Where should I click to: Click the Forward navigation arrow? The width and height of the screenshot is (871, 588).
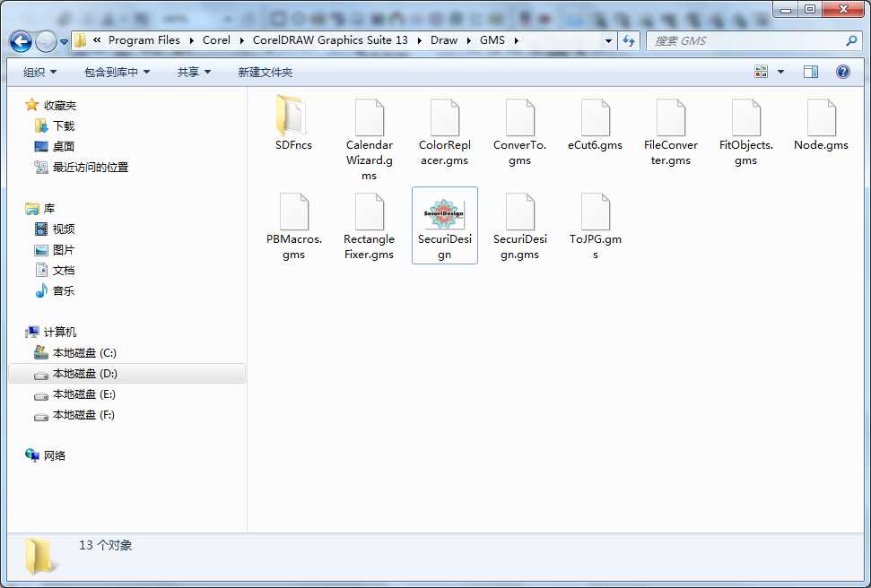tap(46, 41)
